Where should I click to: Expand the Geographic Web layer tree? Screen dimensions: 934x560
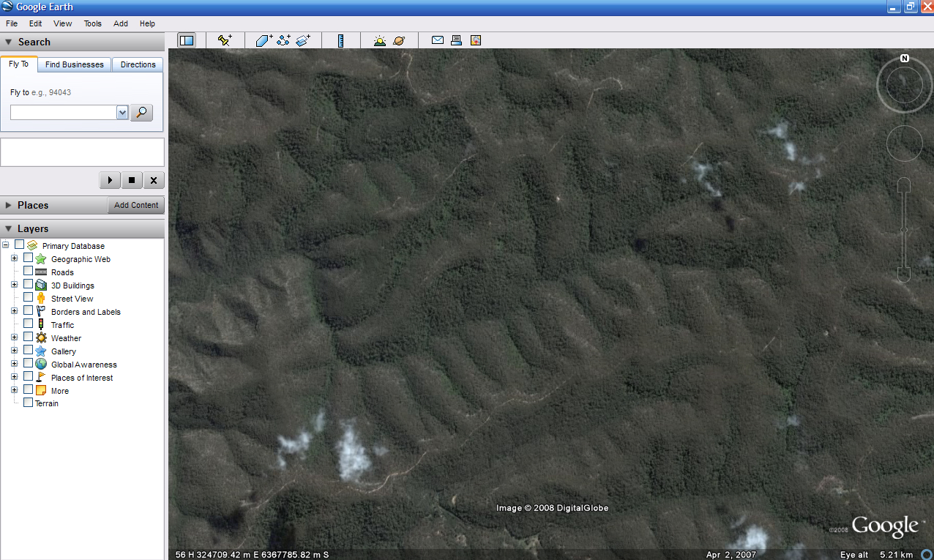(x=14, y=258)
